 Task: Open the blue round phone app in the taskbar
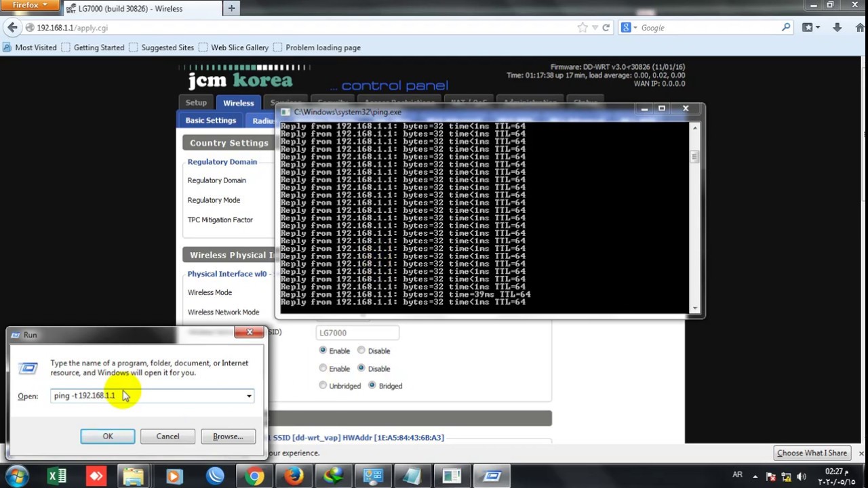click(x=215, y=476)
